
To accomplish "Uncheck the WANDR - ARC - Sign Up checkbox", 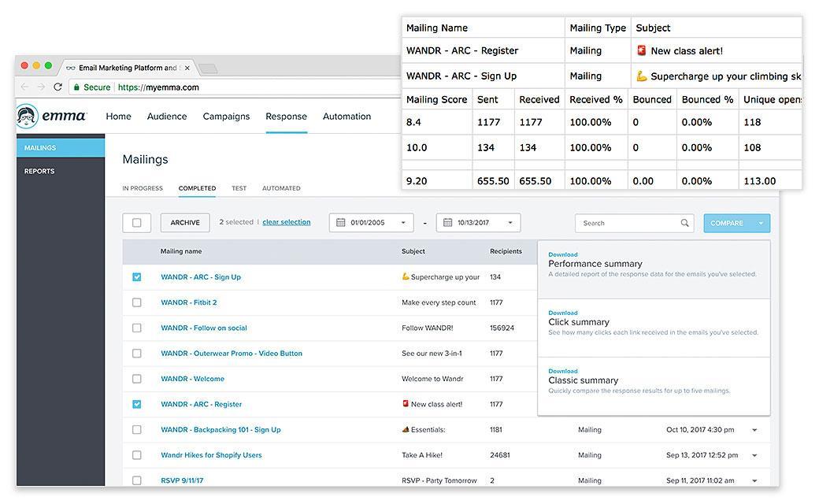I will click(137, 277).
